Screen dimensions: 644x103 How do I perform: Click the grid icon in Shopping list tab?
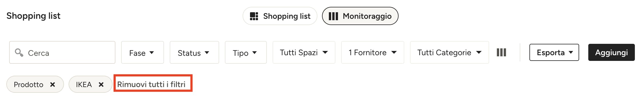pos(254,16)
